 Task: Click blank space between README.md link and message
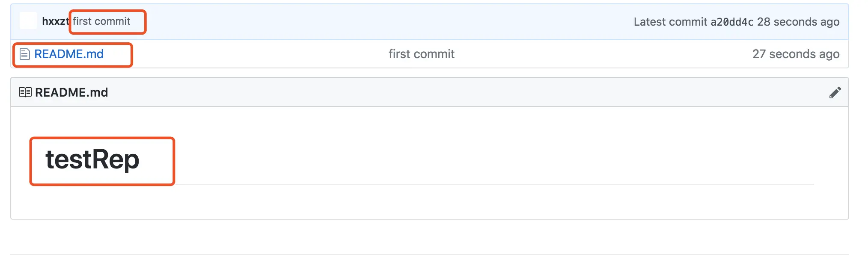248,54
